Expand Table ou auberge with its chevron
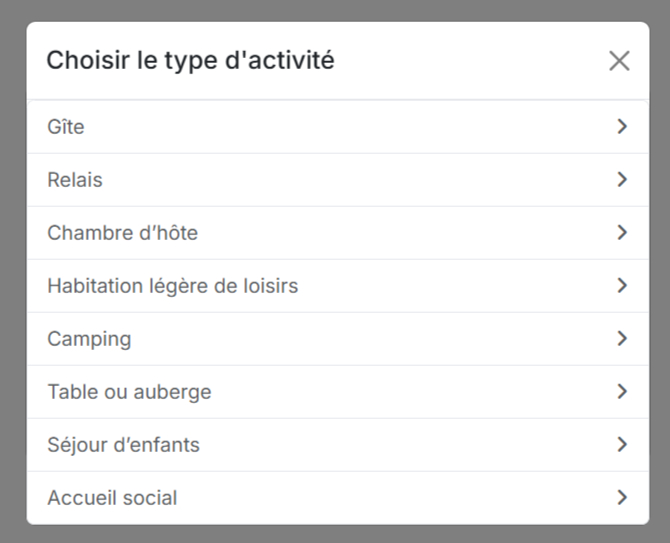 (x=622, y=392)
